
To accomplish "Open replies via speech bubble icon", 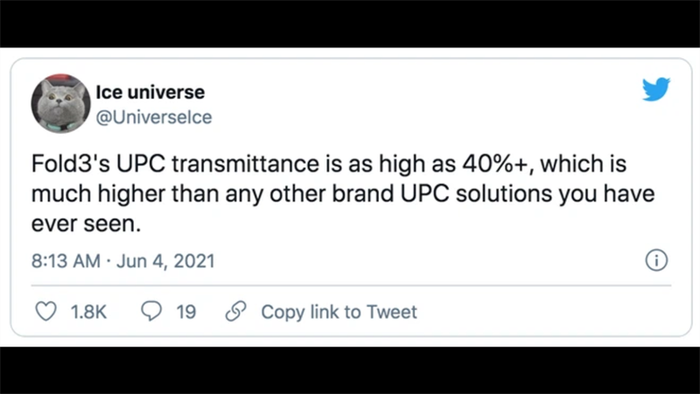I will click(151, 311).
